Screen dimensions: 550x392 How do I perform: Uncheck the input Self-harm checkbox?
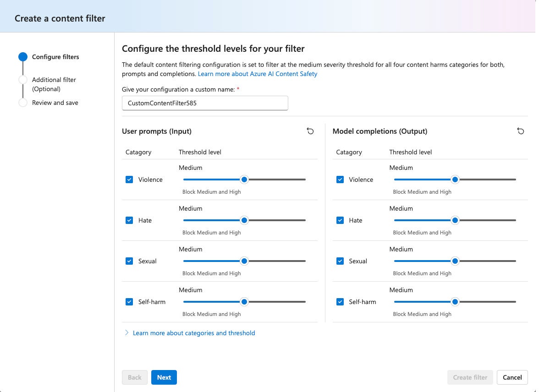[129, 302]
